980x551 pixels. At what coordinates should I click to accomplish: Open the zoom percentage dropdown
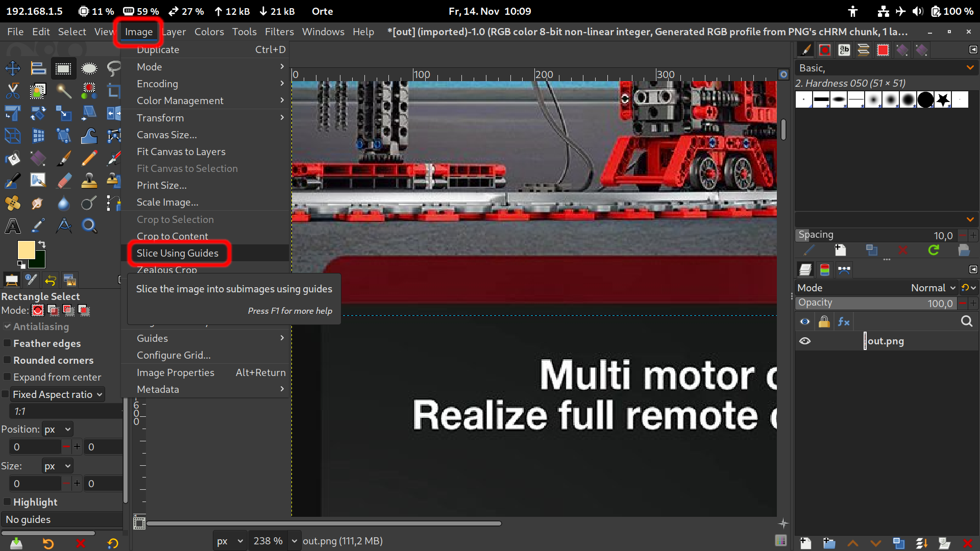click(x=294, y=541)
